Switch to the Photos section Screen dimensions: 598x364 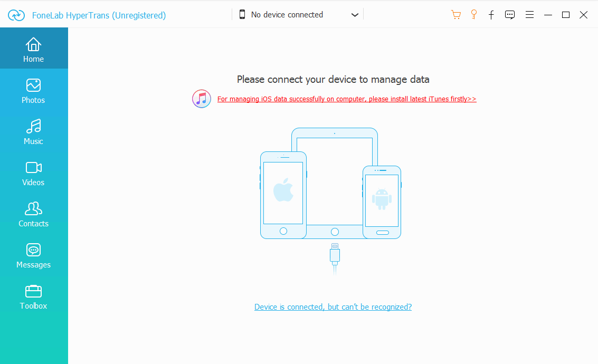click(x=34, y=90)
